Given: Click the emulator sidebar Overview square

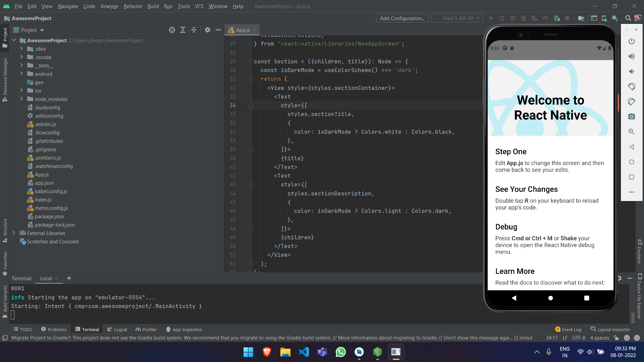Looking at the screenshot, I should tap(632, 177).
